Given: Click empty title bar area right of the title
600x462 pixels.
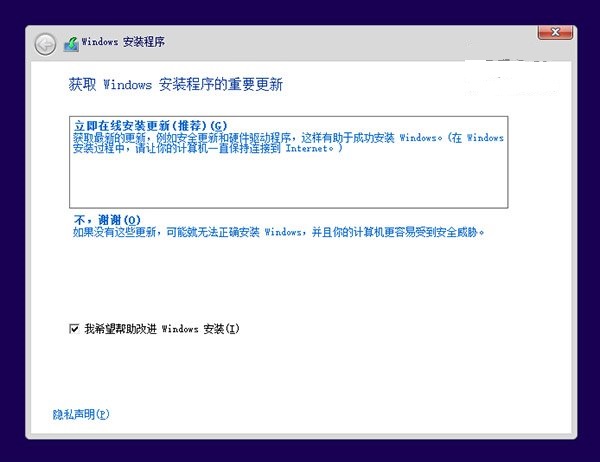Looking at the screenshot, I should coord(350,43).
